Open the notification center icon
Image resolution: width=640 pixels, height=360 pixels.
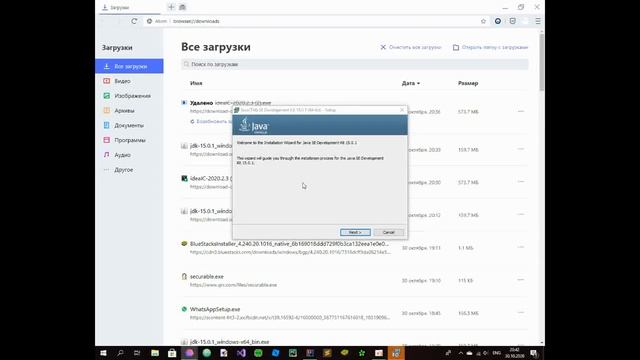[533, 353]
